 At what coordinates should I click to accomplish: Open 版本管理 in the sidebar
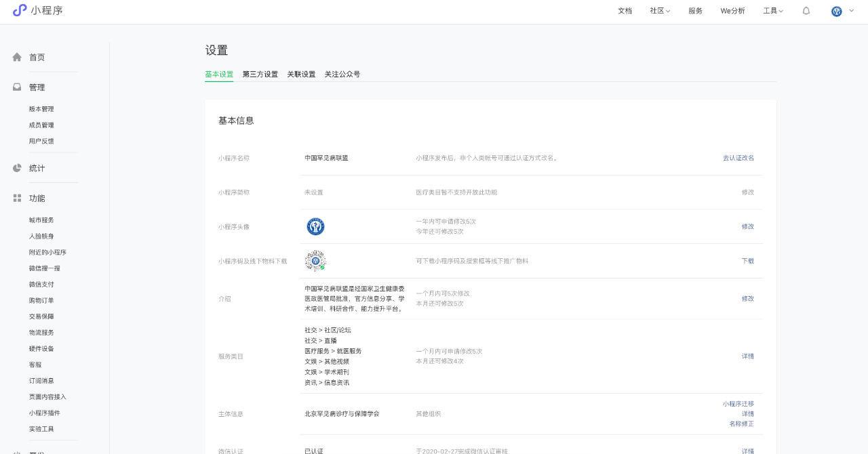click(x=41, y=109)
